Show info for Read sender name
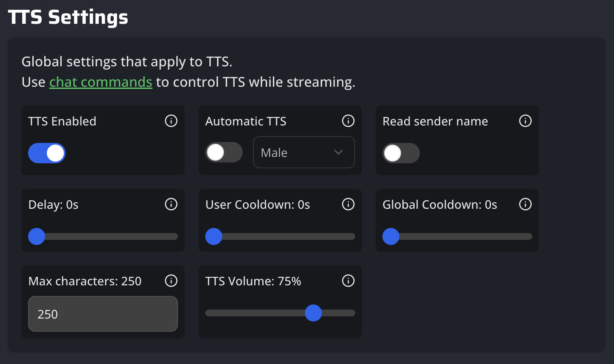This screenshot has width=614, height=364. point(525,121)
